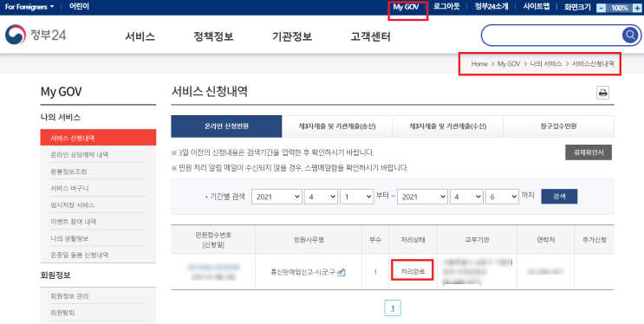Click 나의 서비스 in breadcrumb

(546, 64)
